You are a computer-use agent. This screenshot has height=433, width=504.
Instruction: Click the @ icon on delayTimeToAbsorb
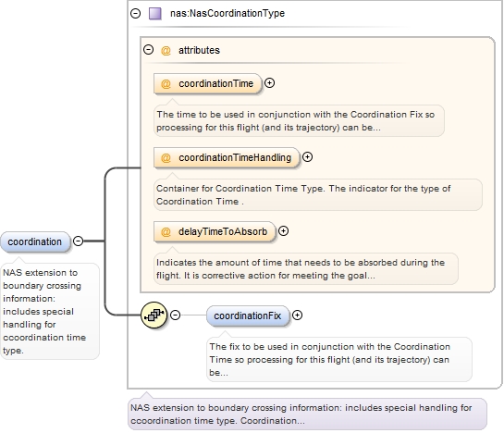(166, 232)
